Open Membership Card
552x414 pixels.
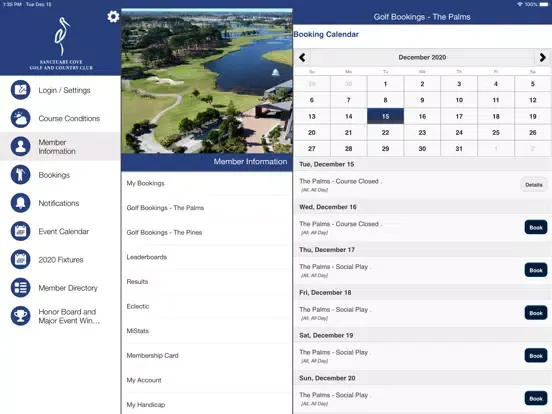tap(207, 356)
